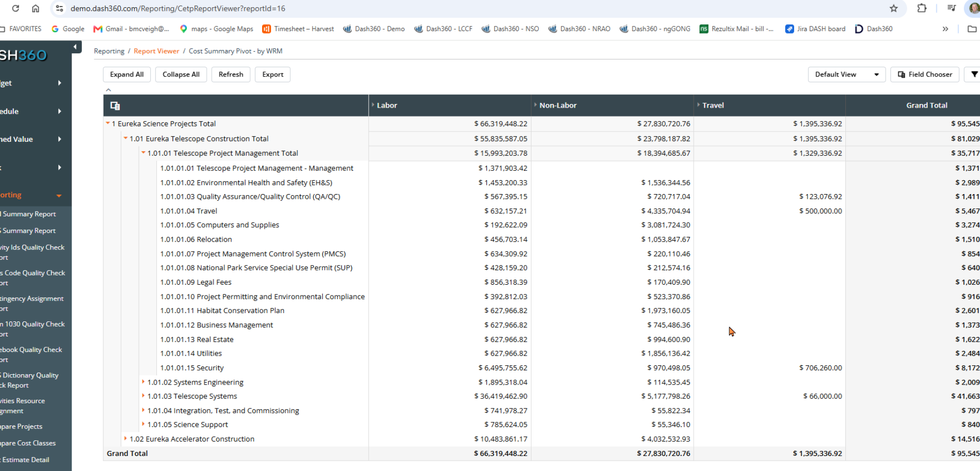This screenshot has height=471, width=980.
Task: Open the filter funnel icon
Action: tap(974, 75)
